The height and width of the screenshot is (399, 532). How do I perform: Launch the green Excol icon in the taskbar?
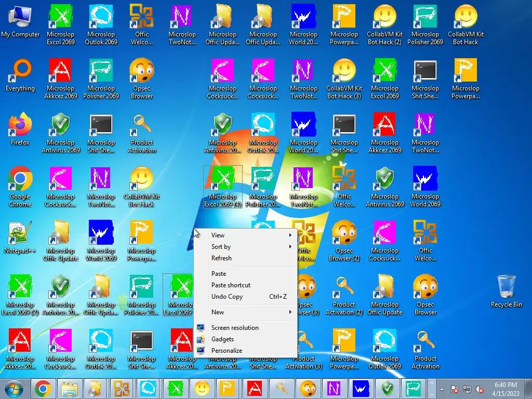(x=176, y=389)
